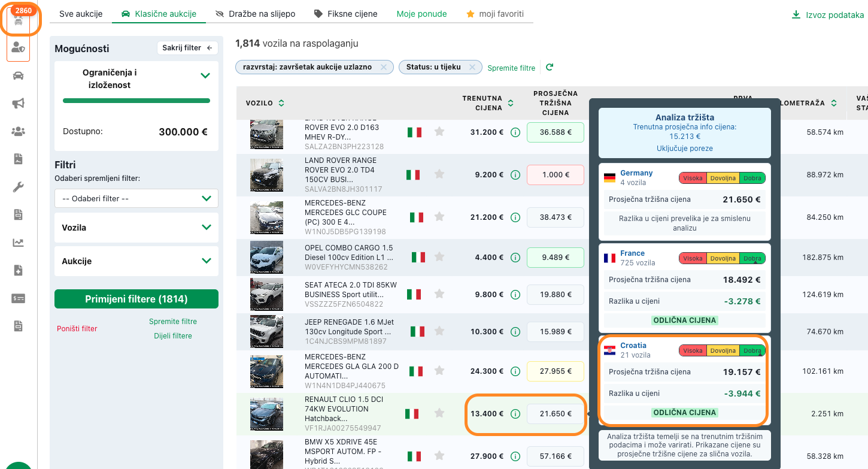Click the users group sidebar icon
Screen dimensions: 868x469
(18, 131)
